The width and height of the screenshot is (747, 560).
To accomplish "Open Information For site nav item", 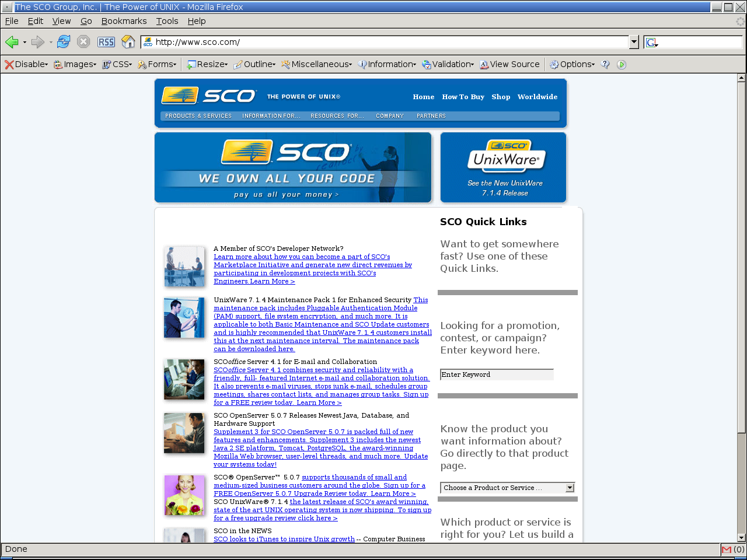I will pos(271,116).
